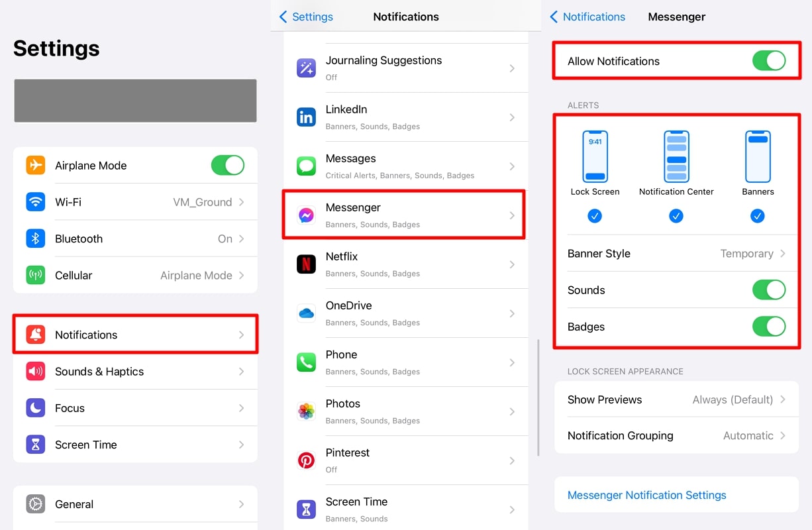The width and height of the screenshot is (812, 530).
Task: Return to Notifications from Messenger
Action: [x=588, y=17]
